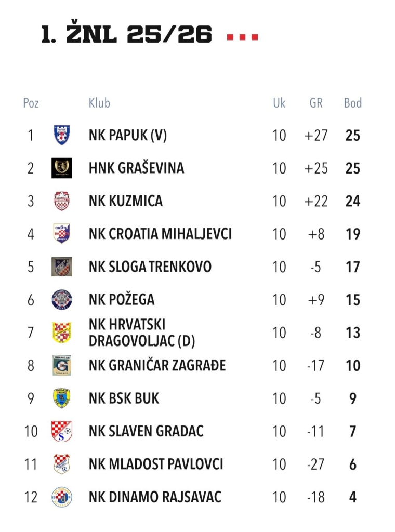
Task: Sort by the Bod column header
Action: (x=353, y=103)
